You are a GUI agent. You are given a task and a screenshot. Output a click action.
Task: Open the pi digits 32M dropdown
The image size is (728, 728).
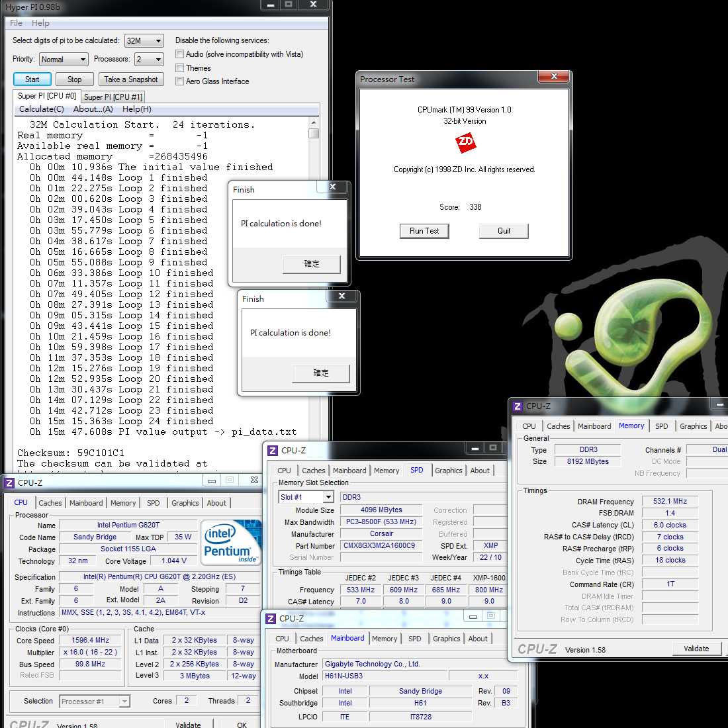pos(144,41)
